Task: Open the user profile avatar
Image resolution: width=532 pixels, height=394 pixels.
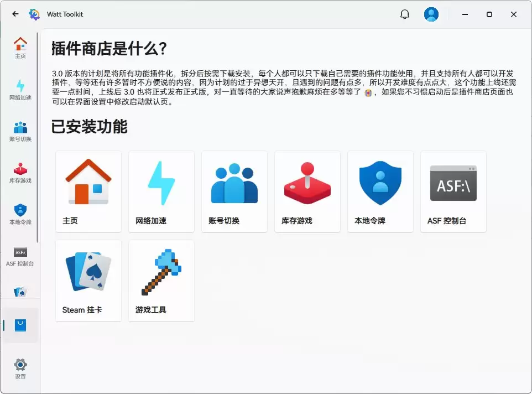Action: 431,14
